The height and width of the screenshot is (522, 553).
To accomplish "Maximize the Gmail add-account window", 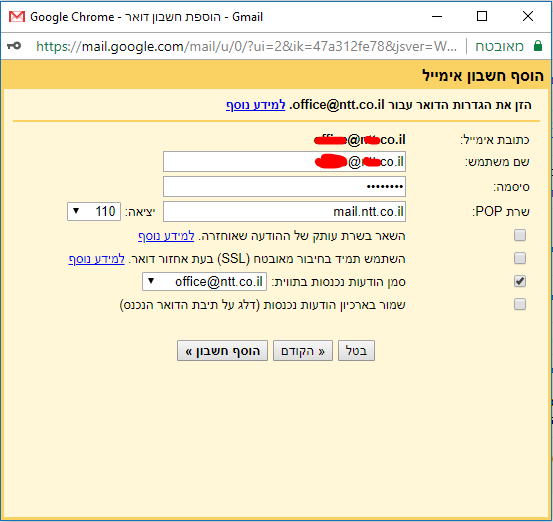I will 482,17.
